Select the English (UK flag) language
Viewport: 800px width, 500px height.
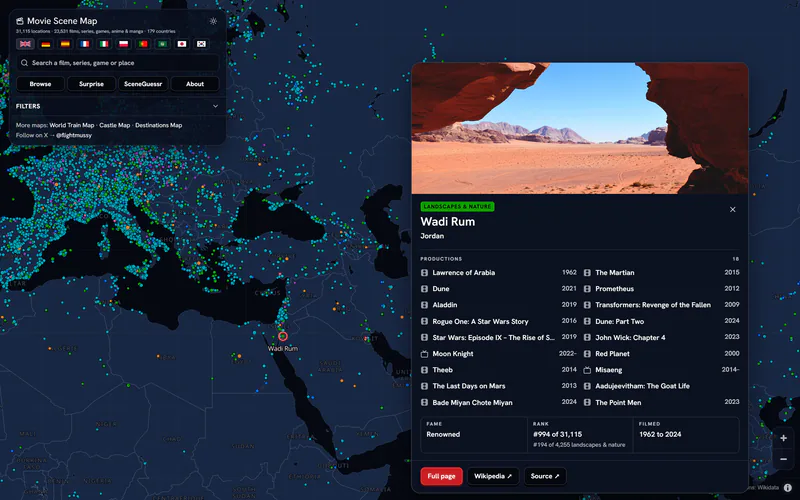click(25, 44)
